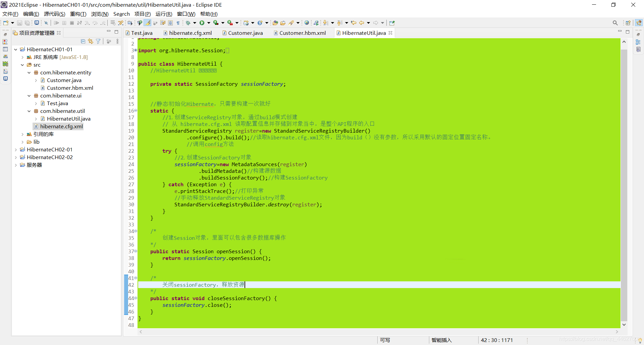Viewport: 644px width, 345px height.
Task: Click the Open Type icon
Action: pos(275,23)
